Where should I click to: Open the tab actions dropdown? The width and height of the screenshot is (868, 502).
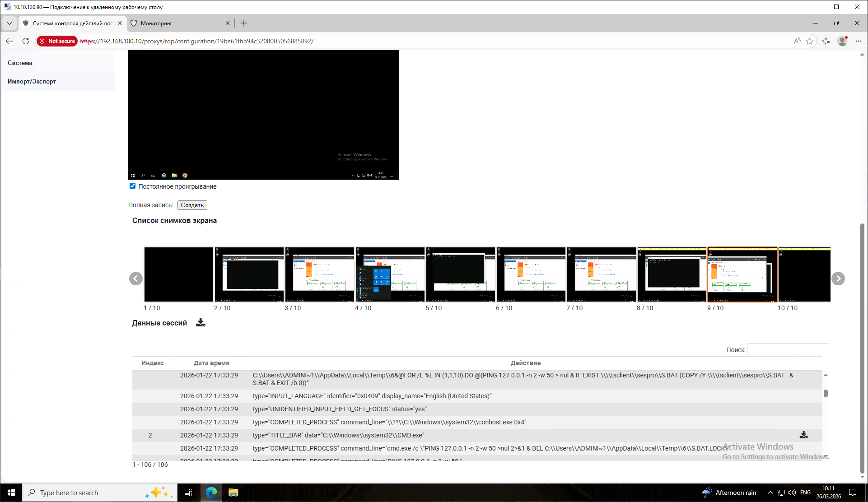9,23
